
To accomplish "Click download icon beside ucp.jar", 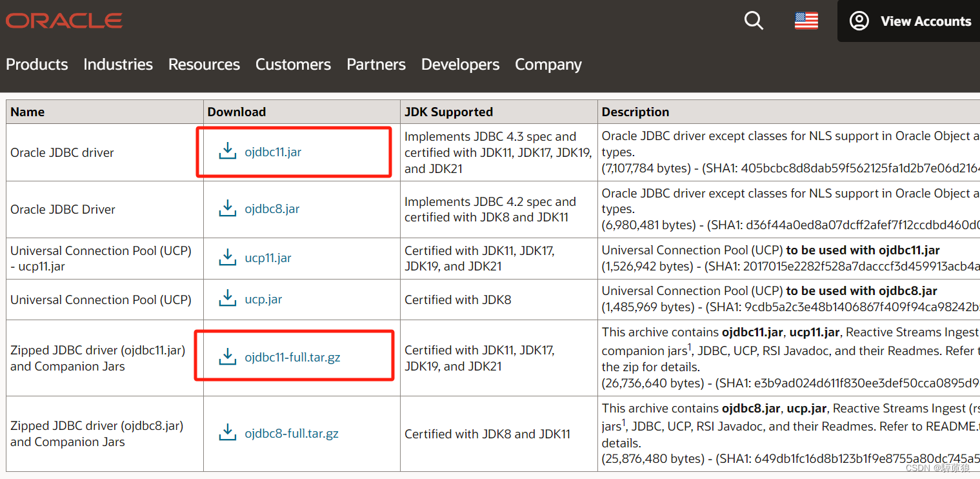I will click(227, 298).
